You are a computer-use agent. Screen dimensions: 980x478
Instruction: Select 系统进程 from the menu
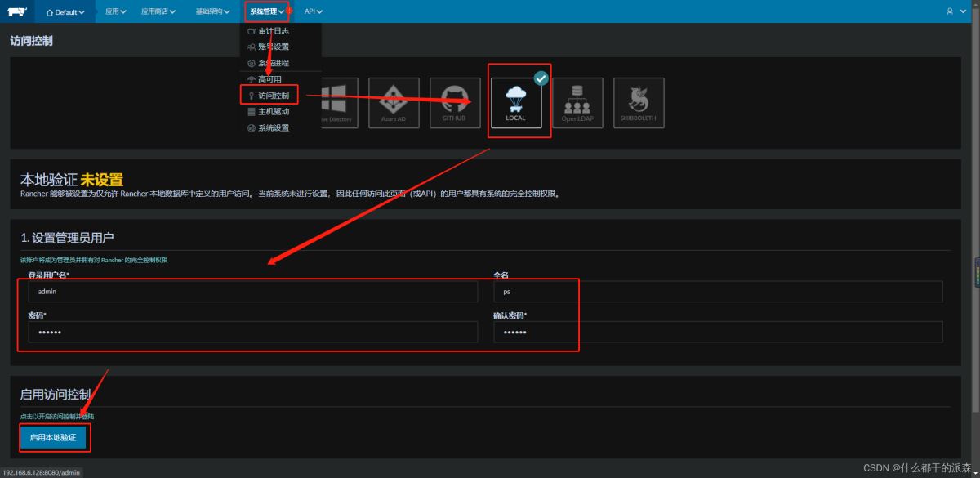(269, 63)
